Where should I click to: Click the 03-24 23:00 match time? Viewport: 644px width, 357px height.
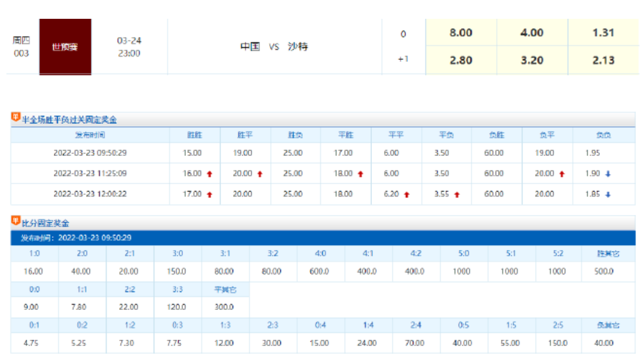click(x=129, y=47)
